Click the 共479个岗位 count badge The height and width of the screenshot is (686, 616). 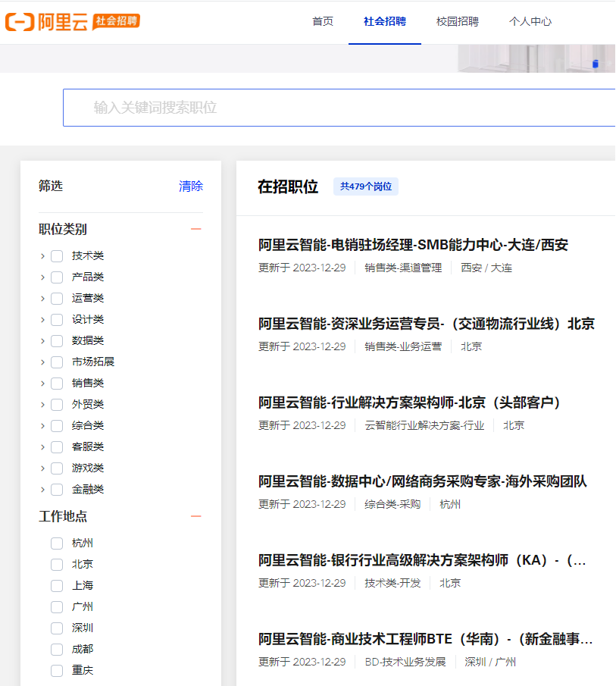point(366,186)
